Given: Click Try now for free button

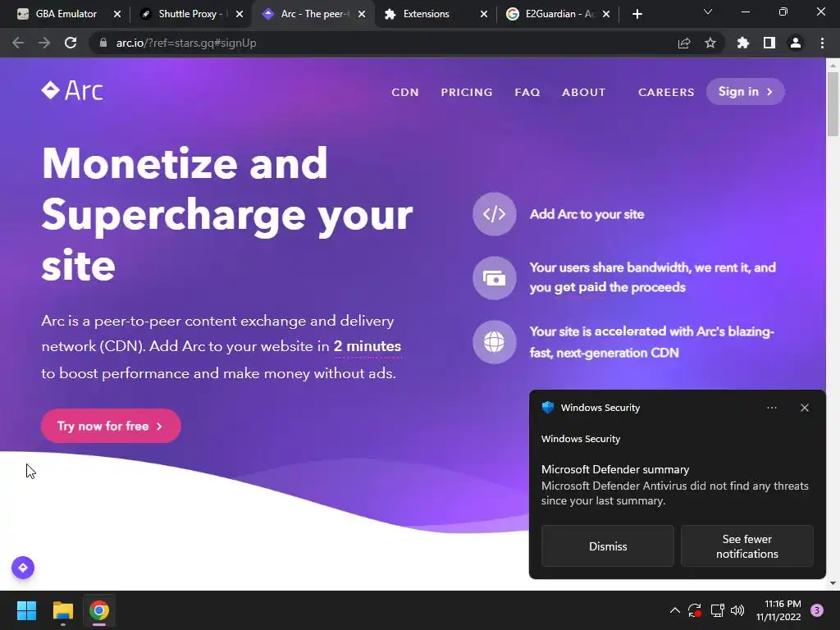Looking at the screenshot, I should (111, 426).
